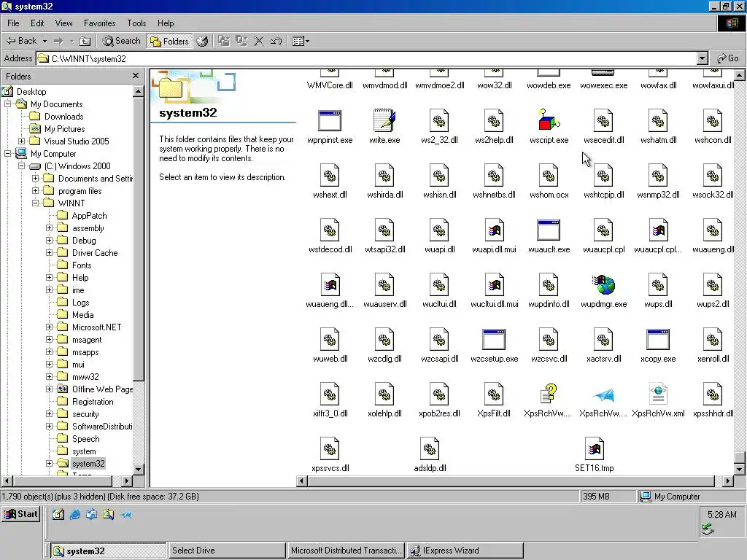
Task: Click the History toolbar icon
Action: click(x=202, y=41)
